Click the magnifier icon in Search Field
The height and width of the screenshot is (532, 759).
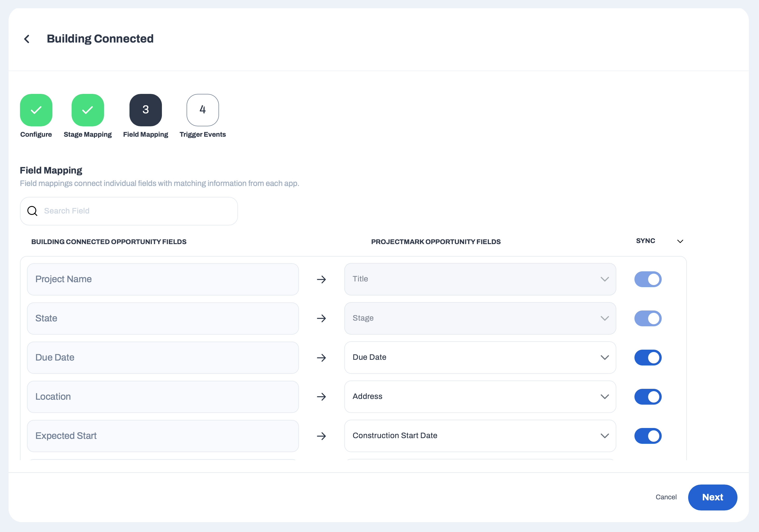pos(32,211)
